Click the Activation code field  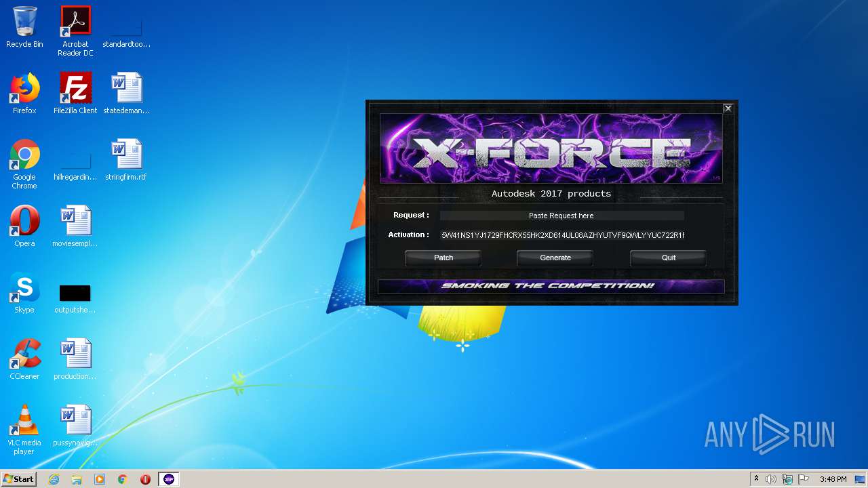click(561, 235)
